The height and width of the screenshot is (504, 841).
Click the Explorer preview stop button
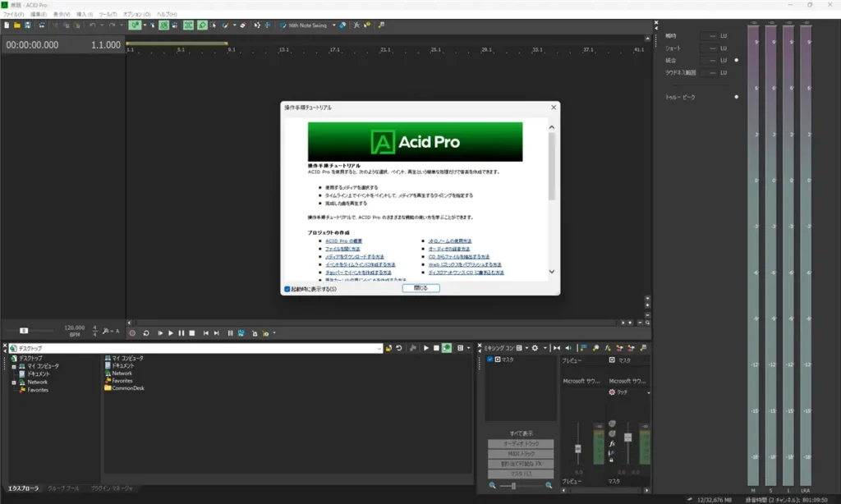pyautogui.click(x=436, y=348)
